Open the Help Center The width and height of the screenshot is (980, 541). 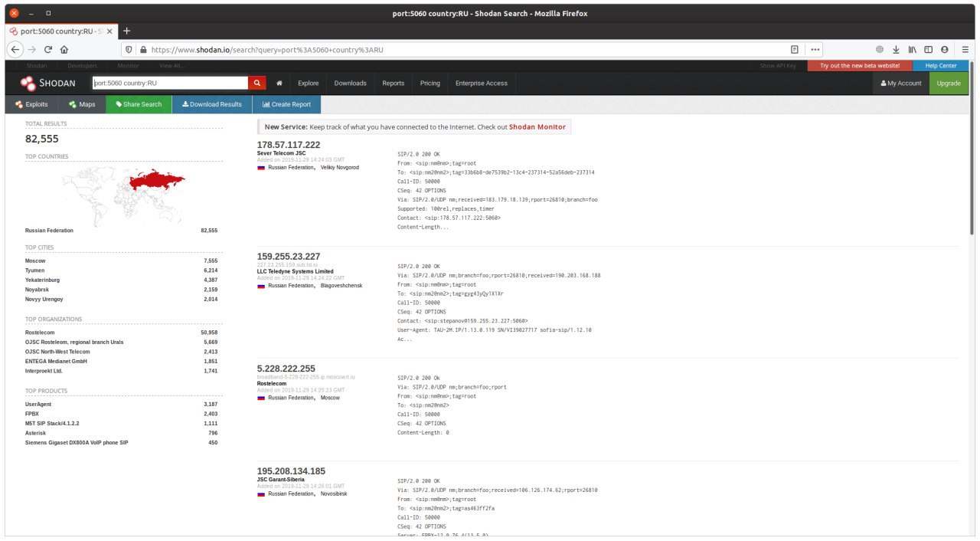coord(941,66)
